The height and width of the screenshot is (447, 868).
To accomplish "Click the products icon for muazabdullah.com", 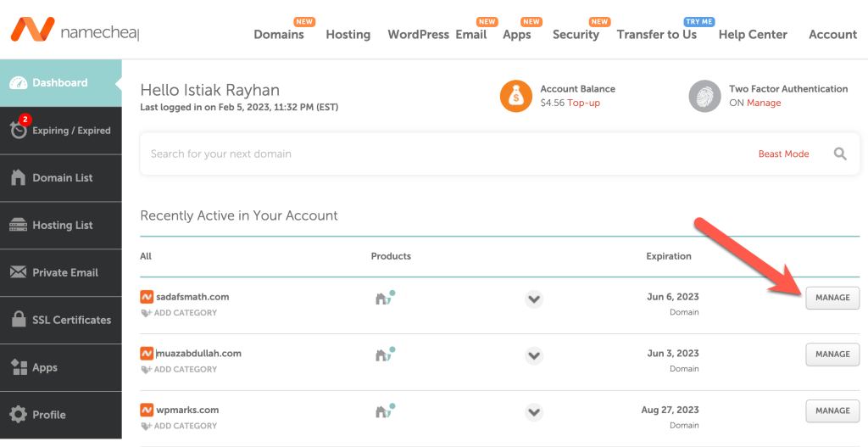I will click(385, 355).
